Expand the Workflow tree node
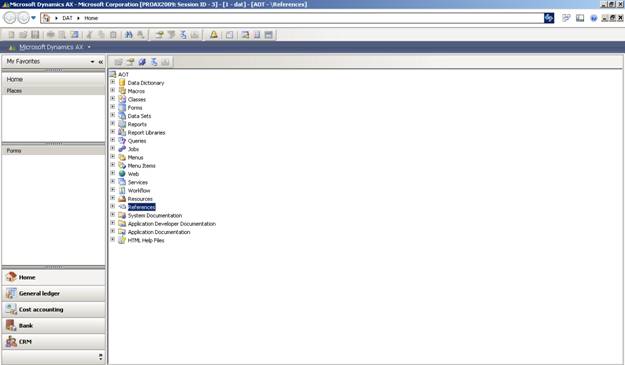Image resolution: width=625 pixels, height=365 pixels. (x=112, y=190)
